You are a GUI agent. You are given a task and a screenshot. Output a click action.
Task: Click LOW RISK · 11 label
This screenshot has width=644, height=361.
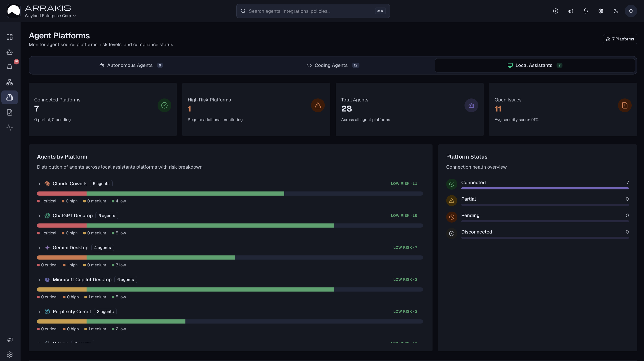[x=404, y=184]
